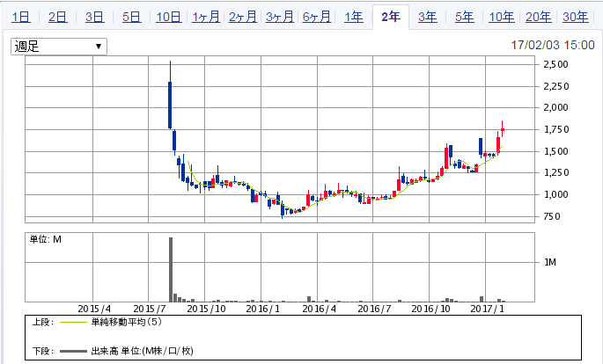Click the 下段: legend label

coord(42,351)
